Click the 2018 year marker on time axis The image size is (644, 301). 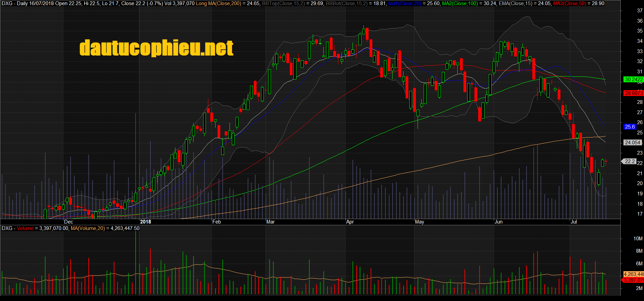pos(145,222)
